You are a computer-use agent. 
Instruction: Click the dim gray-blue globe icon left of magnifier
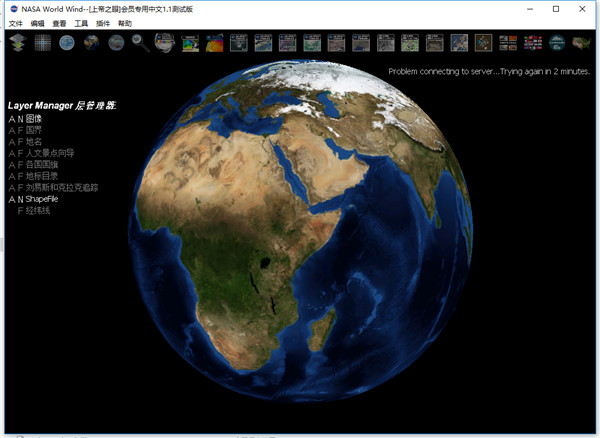tap(116, 42)
